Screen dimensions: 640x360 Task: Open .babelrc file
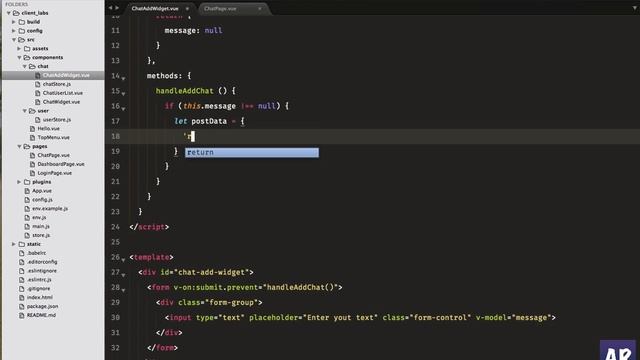coord(36,253)
